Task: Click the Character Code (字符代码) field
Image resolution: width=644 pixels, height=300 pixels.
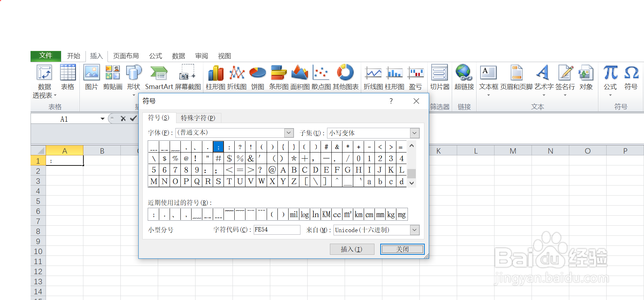Action: pos(277,230)
